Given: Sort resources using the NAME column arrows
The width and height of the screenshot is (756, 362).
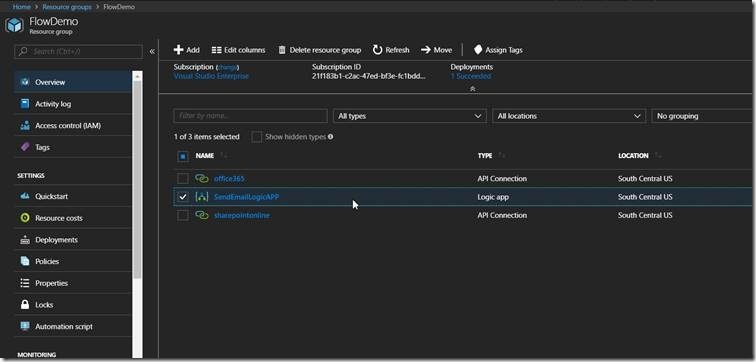Looking at the screenshot, I should pos(224,156).
